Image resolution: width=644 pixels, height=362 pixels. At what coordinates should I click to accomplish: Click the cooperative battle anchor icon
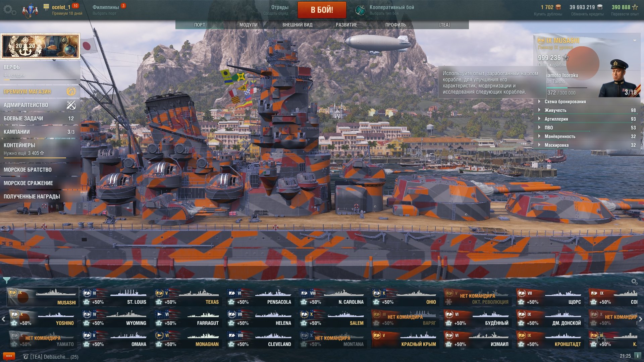[360, 10]
